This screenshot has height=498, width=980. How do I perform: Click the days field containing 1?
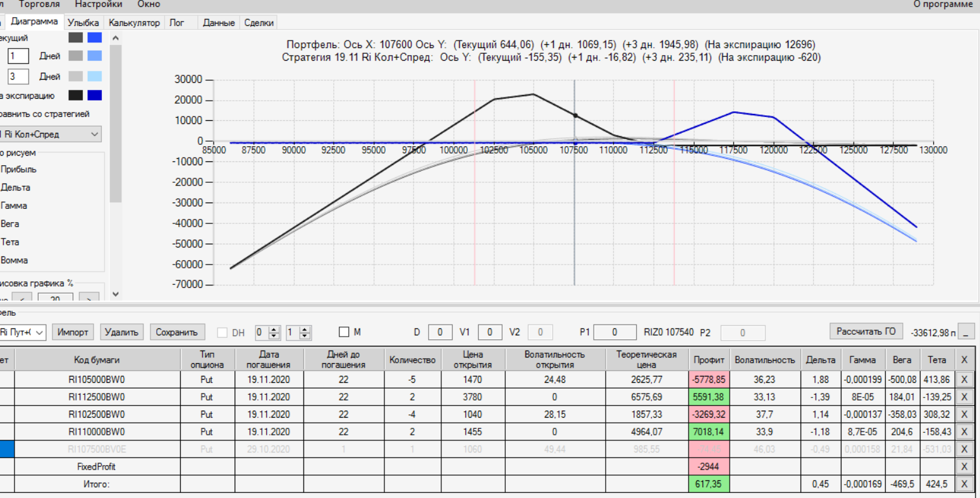tap(18, 56)
